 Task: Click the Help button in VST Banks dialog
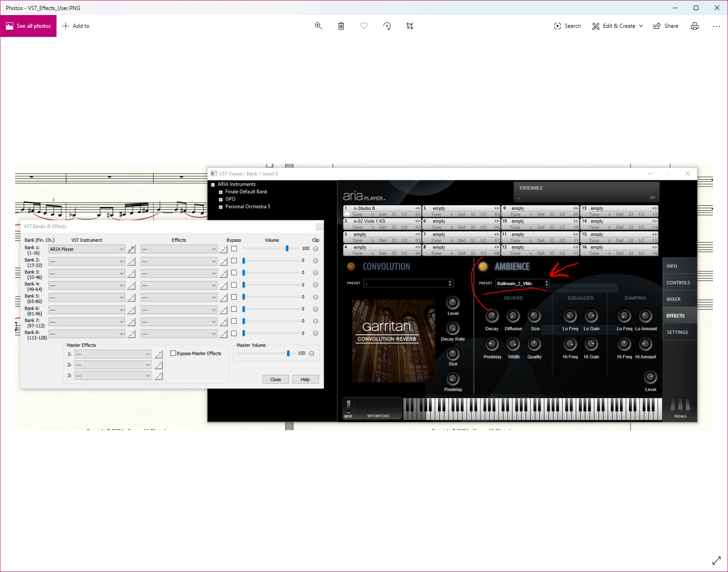coord(305,380)
